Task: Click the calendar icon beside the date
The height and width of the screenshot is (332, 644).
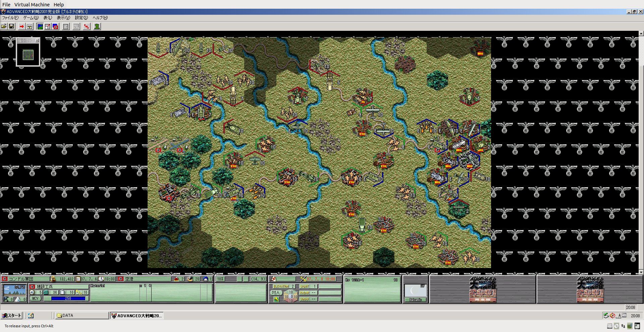Action: pyautogui.click(x=78, y=279)
